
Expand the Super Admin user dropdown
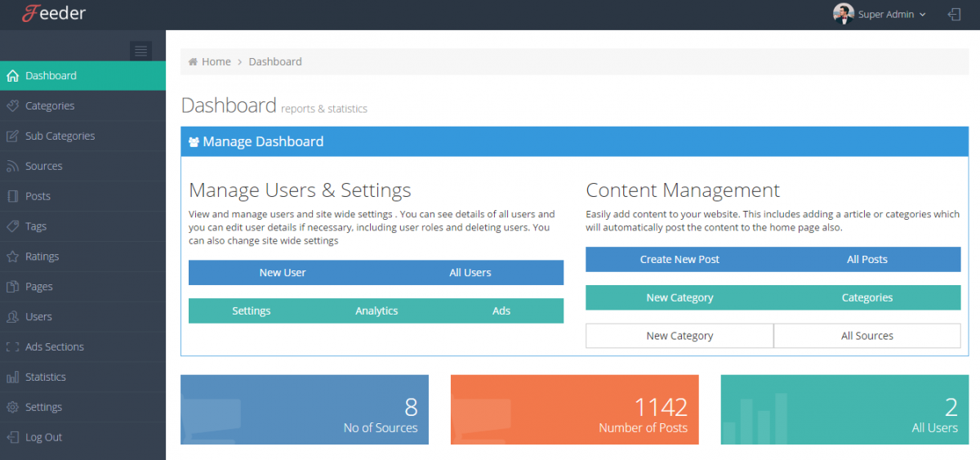pyautogui.click(x=891, y=15)
